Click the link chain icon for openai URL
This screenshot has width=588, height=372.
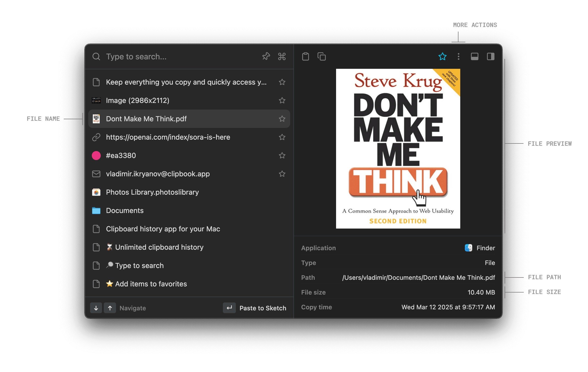[x=96, y=137]
